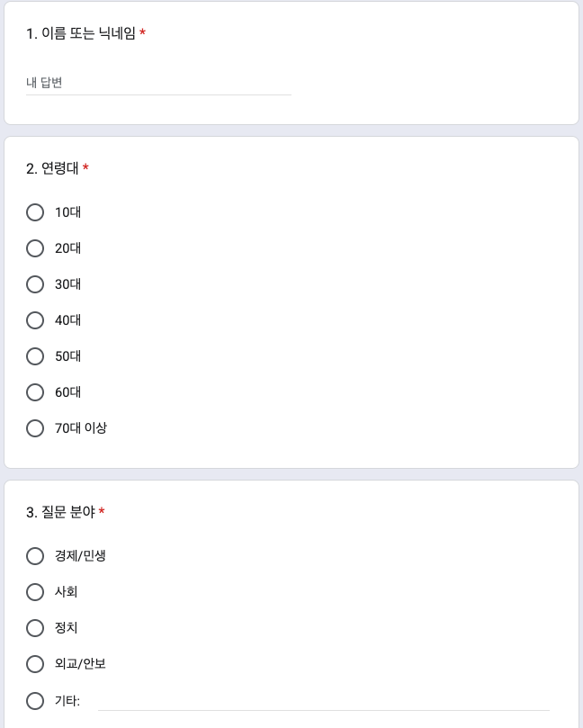Choose 경제/민생 as the question topic
The image size is (583, 728).
(x=35, y=556)
